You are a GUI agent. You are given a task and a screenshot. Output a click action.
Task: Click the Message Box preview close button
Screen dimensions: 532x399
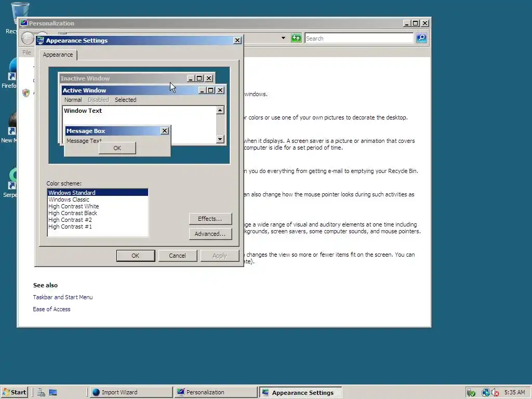tap(165, 130)
